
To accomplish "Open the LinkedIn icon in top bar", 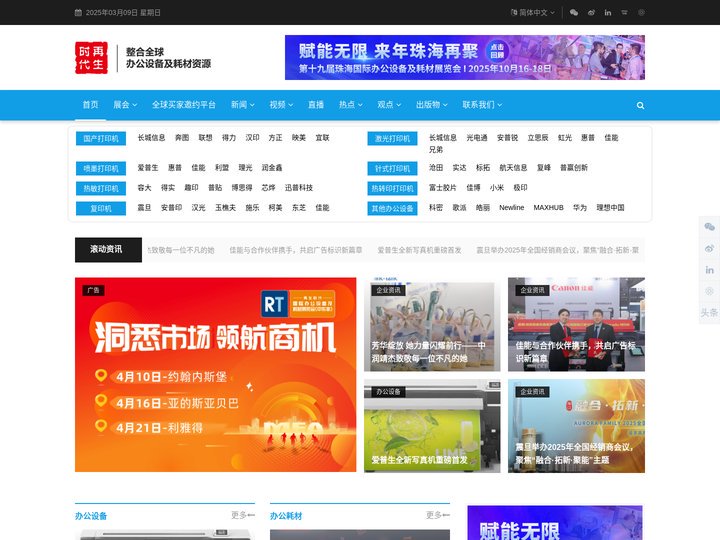I will [x=608, y=12].
